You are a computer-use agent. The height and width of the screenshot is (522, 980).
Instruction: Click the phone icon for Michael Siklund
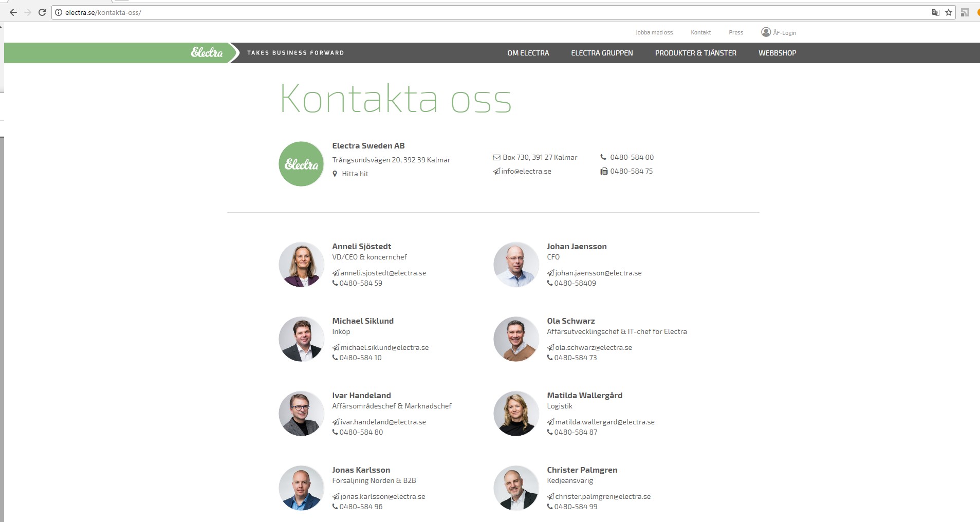[x=335, y=358]
